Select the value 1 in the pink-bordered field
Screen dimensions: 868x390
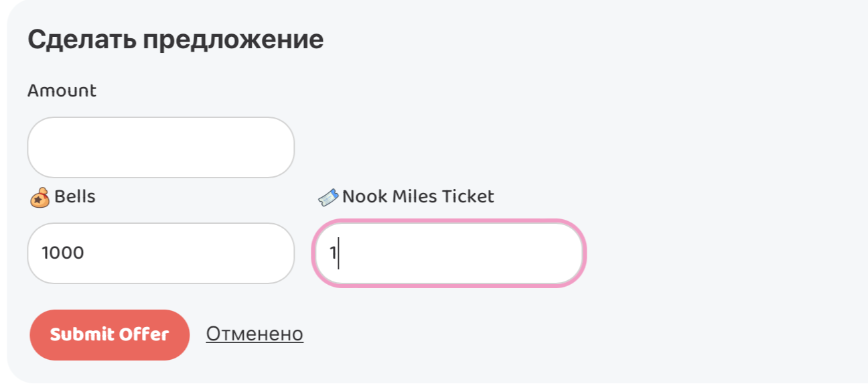point(332,253)
